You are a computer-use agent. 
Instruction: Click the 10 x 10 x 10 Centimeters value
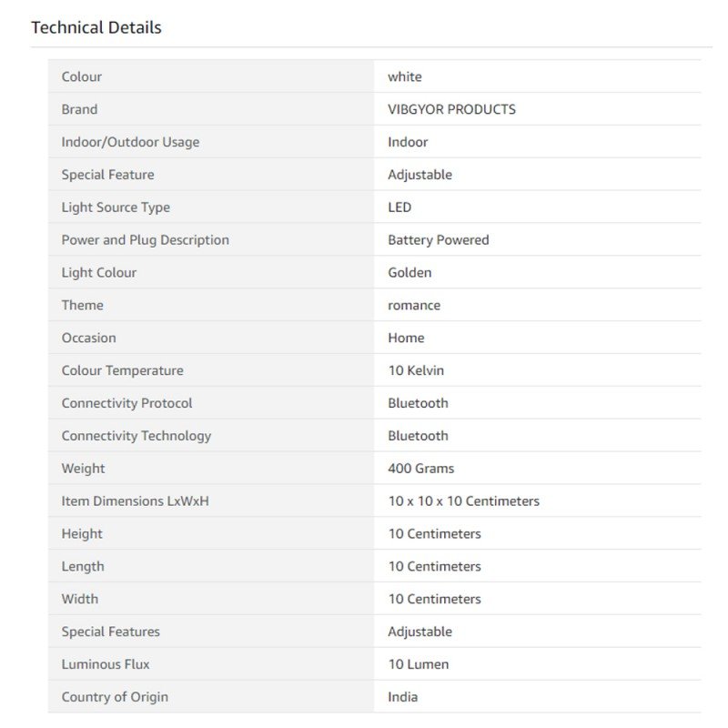click(x=463, y=501)
